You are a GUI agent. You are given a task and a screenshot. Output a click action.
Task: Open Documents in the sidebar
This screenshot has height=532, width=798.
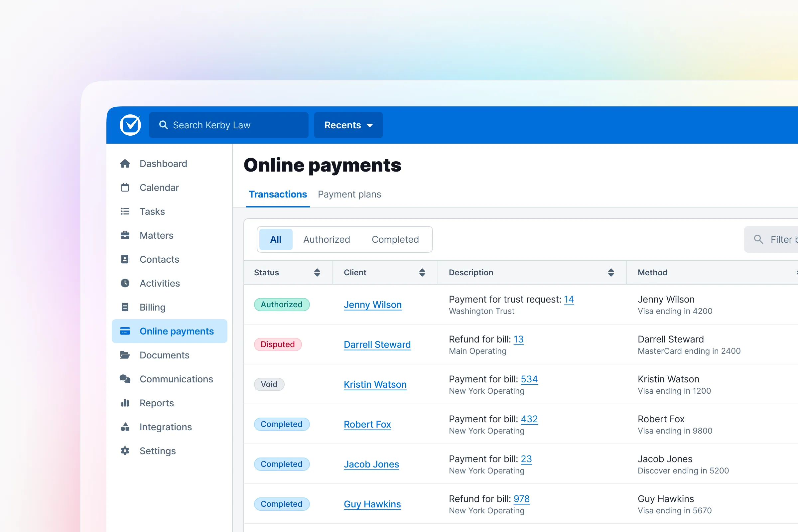click(165, 355)
